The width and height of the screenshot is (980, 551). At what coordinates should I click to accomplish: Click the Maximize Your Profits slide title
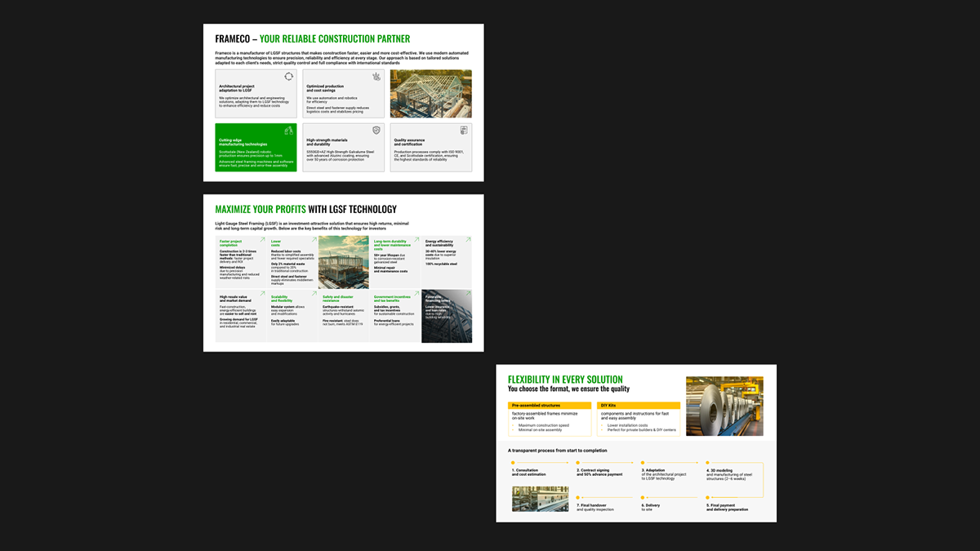click(305, 209)
